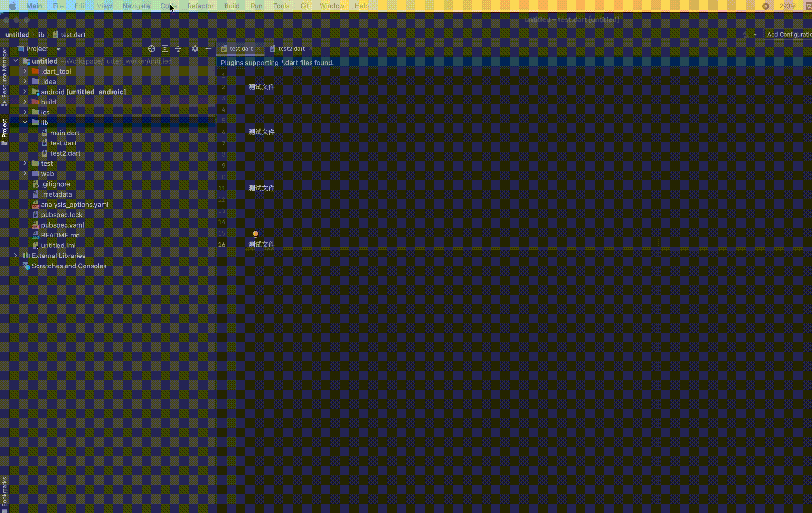This screenshot has width=812, height=513.
Task: Switch to test2.dart tab
Action: pyautogui.click(x=291, y=49)
